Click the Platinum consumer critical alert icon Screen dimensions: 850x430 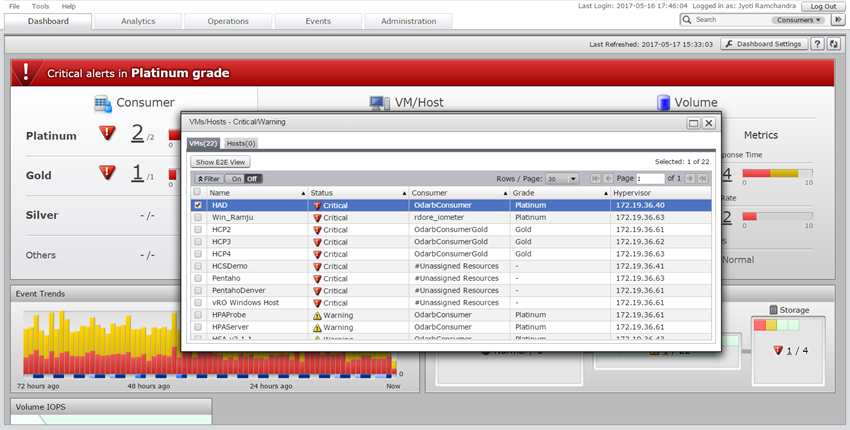tap(107, 133)
